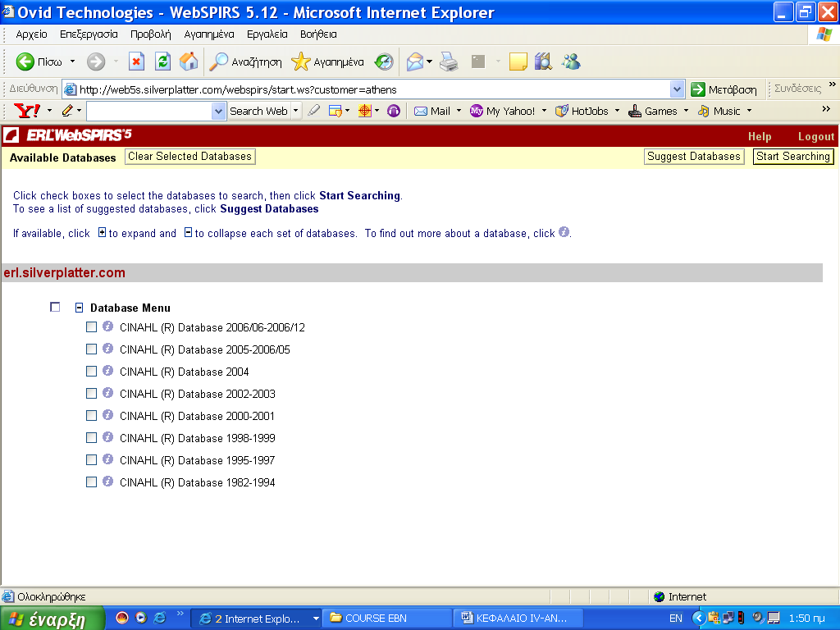Open the address bar URL dropdown

pyautogui.click(x=677, y=89)
